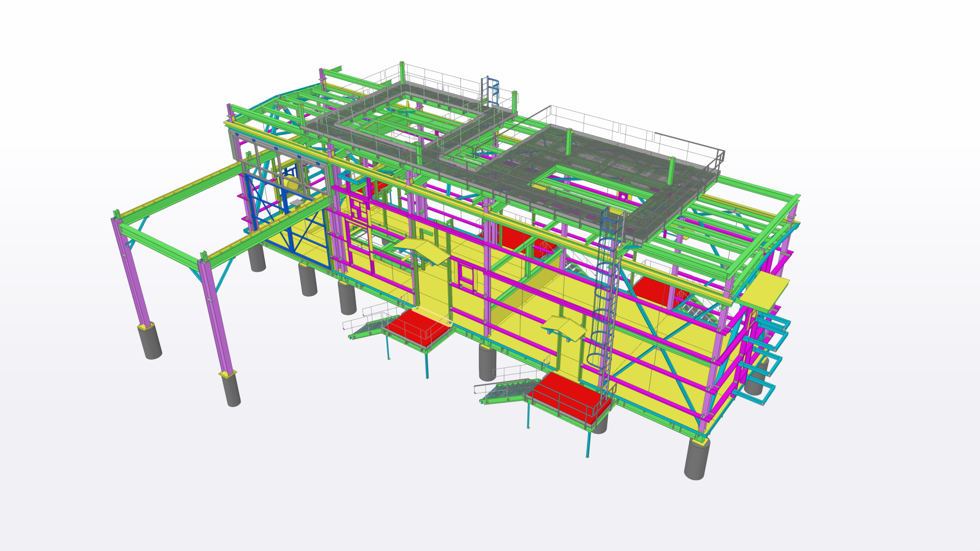This screenshot has width=980, height=551.
Task: Click the gray pile at the building's bottom-right corner
Action: (x=696, y=460)
